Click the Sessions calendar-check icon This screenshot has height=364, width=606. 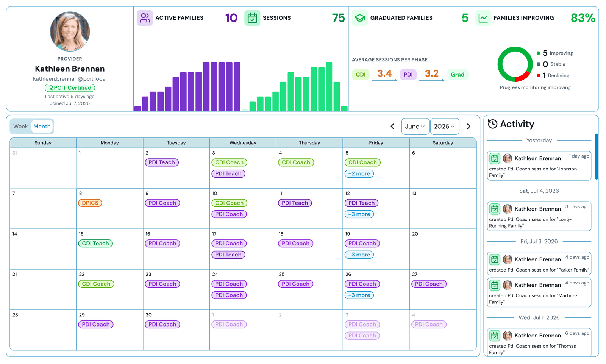click(x=252, y=18)
